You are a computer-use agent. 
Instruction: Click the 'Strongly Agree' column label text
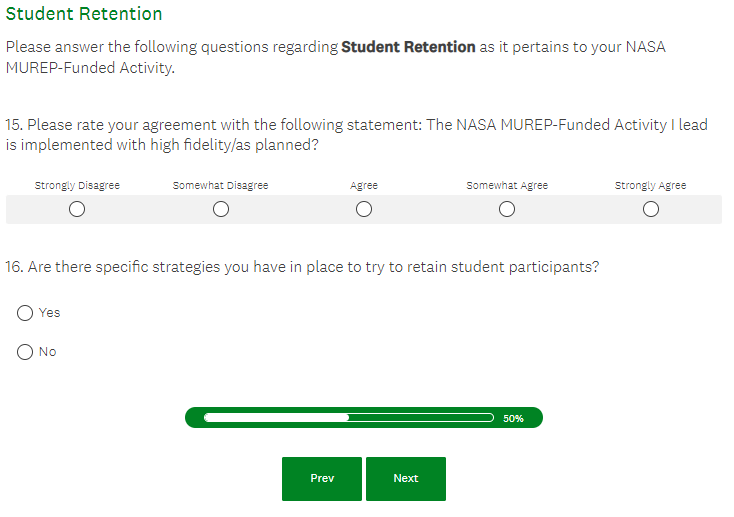[x=651, y=186]
